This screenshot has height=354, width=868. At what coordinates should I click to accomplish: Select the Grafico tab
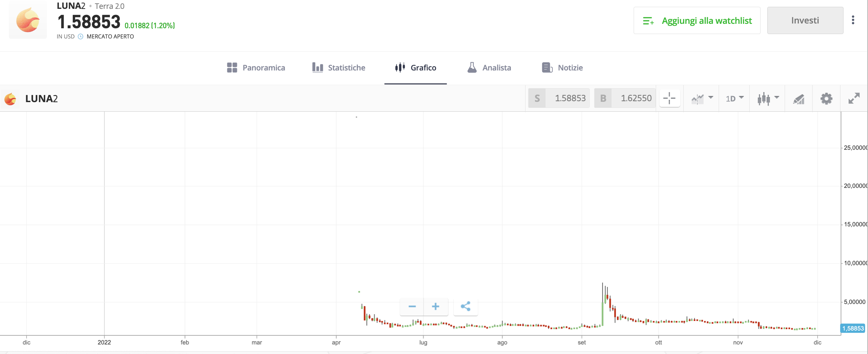pyautogui.click(x=415, y=68)
